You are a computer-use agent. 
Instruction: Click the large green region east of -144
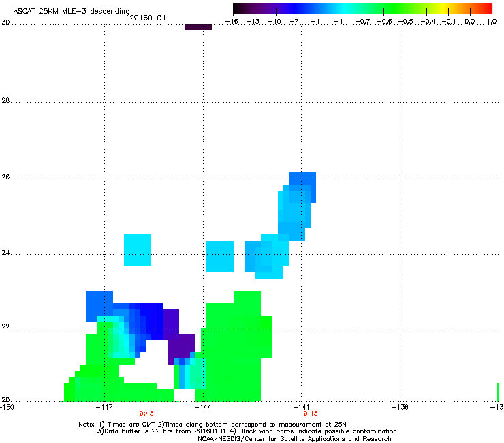point(234,346)
